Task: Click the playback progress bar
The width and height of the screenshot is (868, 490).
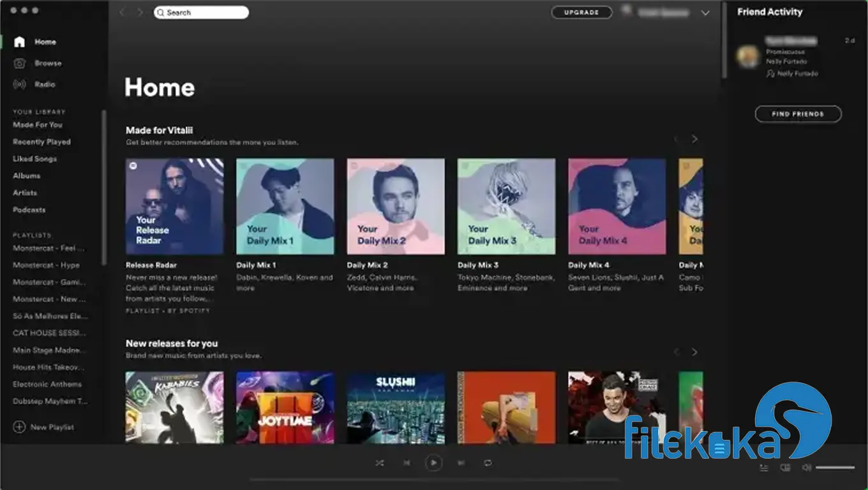Action: [434, 479]
